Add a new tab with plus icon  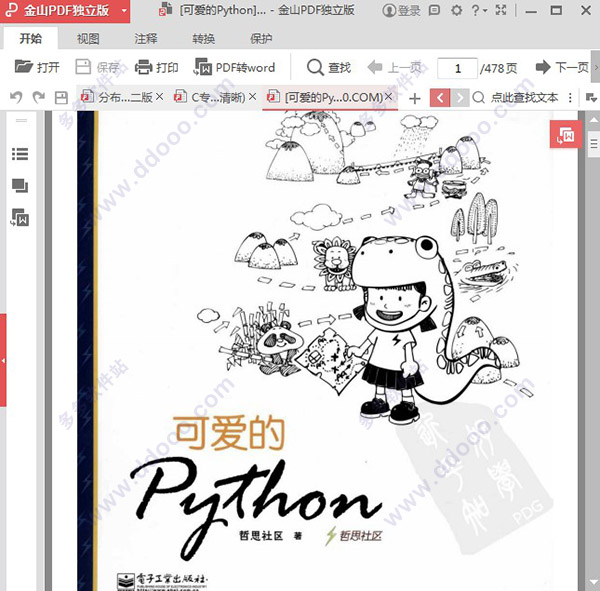[414, 98]
